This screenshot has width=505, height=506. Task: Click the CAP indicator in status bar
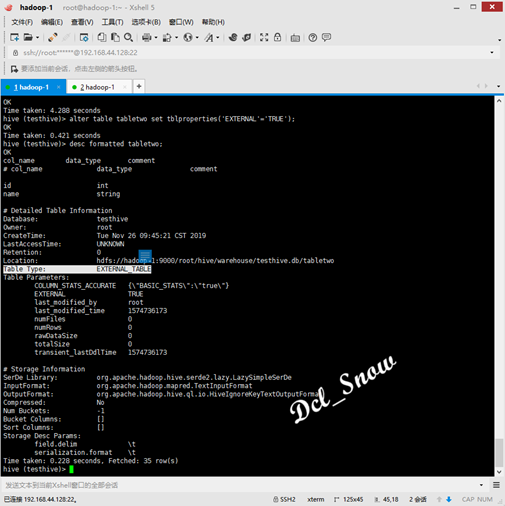point(468,499)
